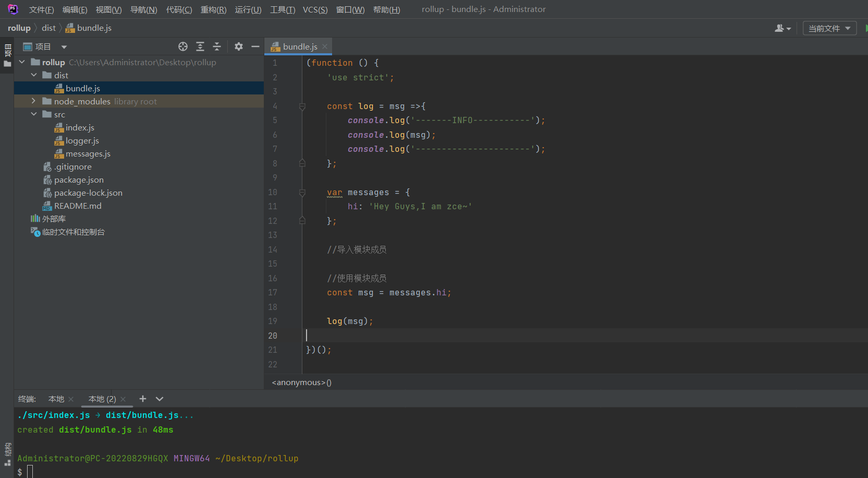Viewport: 868px width, 478px height.
Task: Click the log(msg); code line
Action: click(350, 321)
